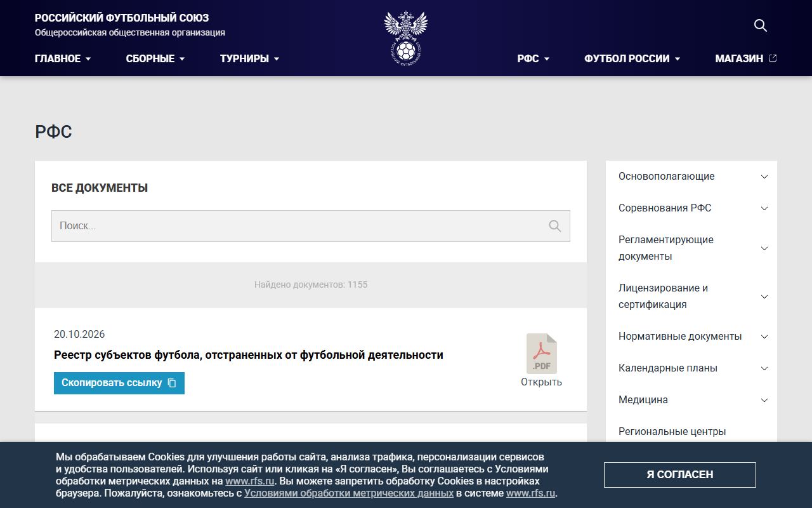Select the Найдено документов: 1155 counter text

[311, 284]
